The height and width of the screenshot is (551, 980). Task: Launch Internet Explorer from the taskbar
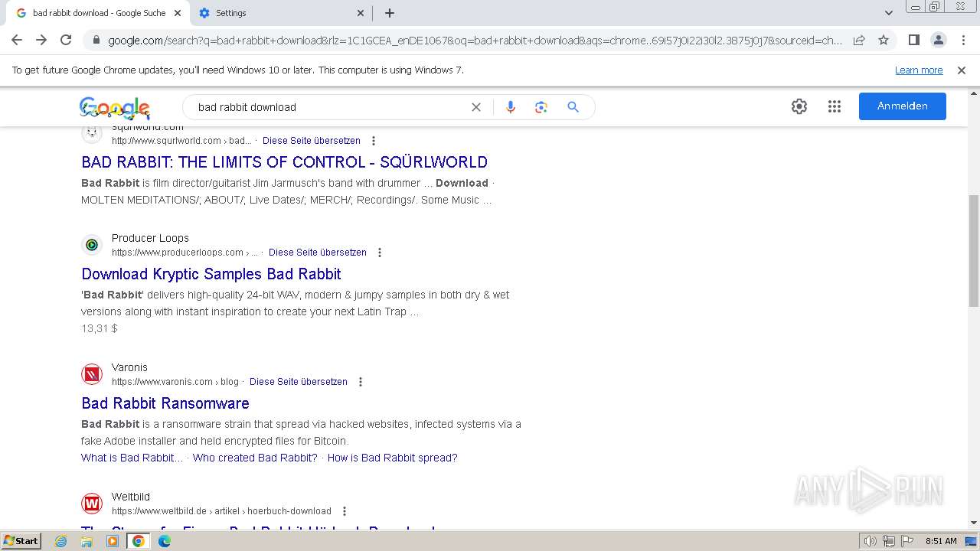[61, 541]
